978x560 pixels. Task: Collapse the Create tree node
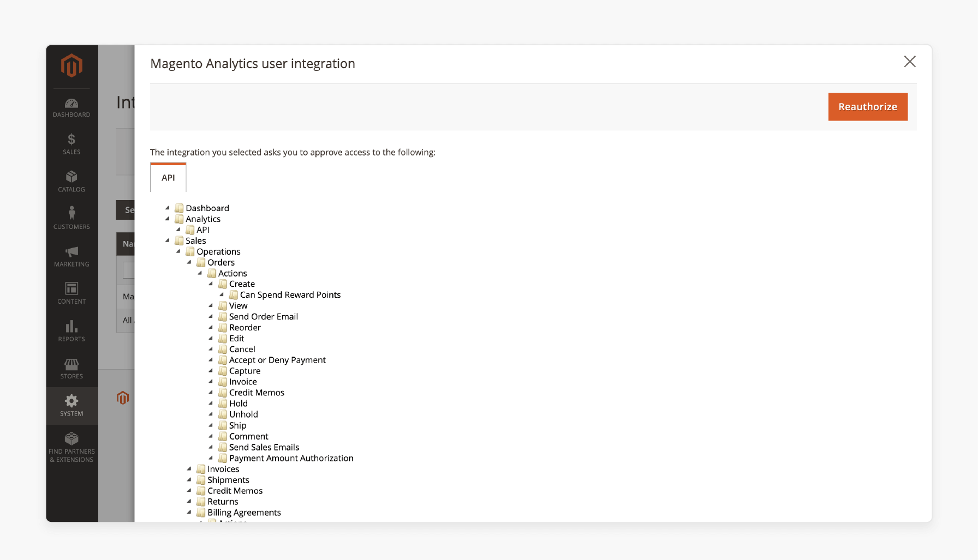(x=211, y=284)
